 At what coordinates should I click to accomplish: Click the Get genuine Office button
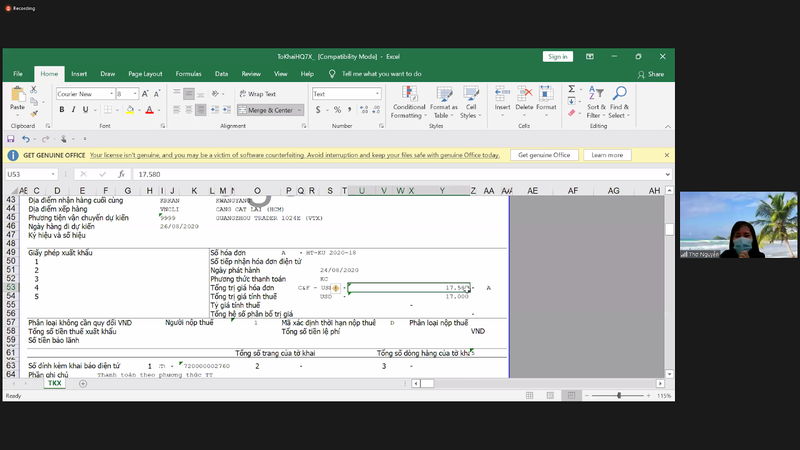pyautogui.click(x=544, y=155)
